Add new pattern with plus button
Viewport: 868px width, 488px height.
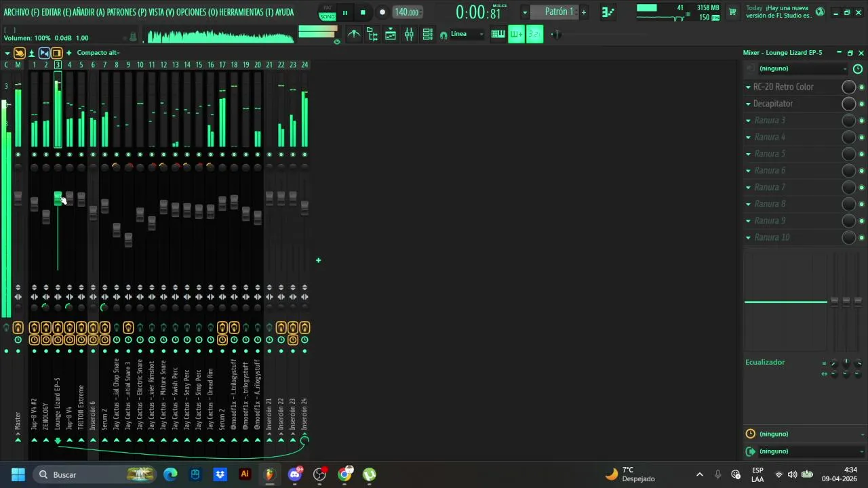click(x=583, y=12)
